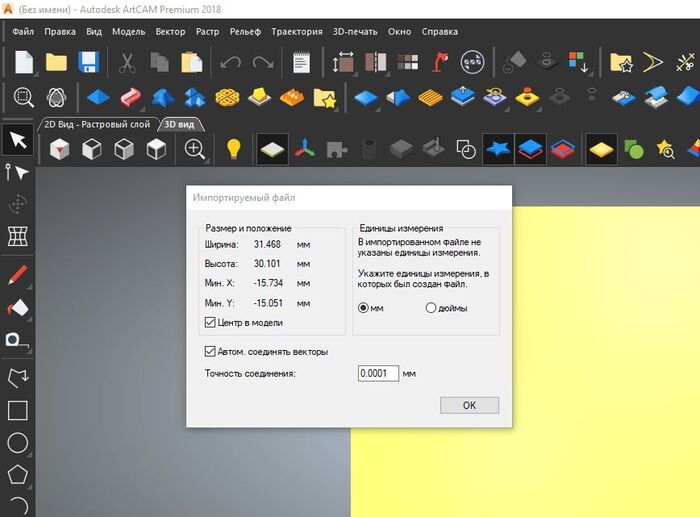Click the 'Точность соединения' input field
The height and width of the screenshot is (517, 700).
[x=378, y=373]
